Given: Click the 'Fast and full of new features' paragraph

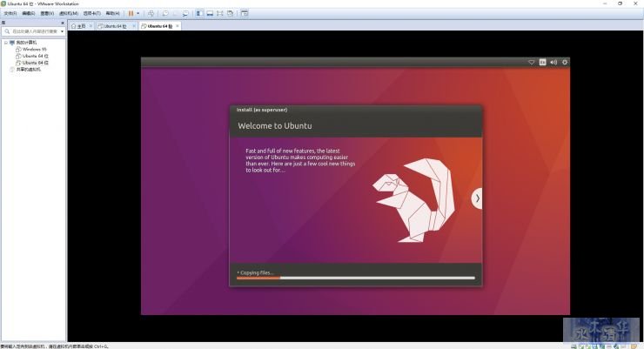Looking at the screenshot, I should 300,160.
